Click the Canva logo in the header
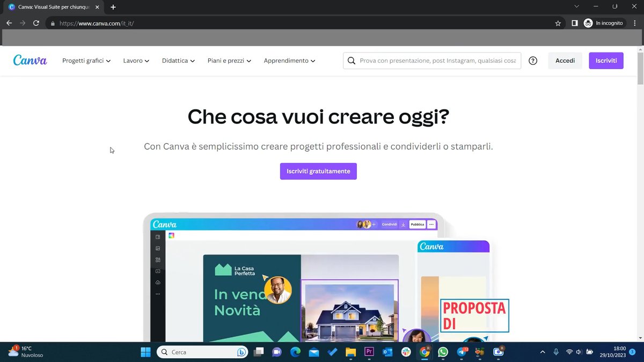 point(30,61)
